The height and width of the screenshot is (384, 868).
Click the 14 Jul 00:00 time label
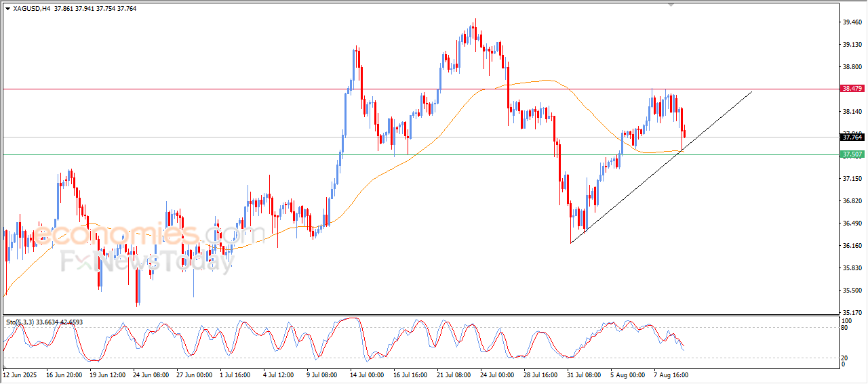click(366, 375)
